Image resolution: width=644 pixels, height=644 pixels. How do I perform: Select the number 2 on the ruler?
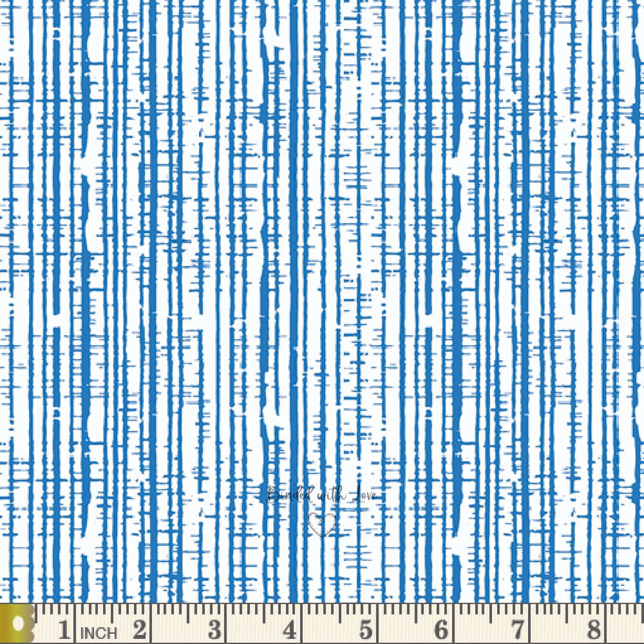click(x=140, y=629)
